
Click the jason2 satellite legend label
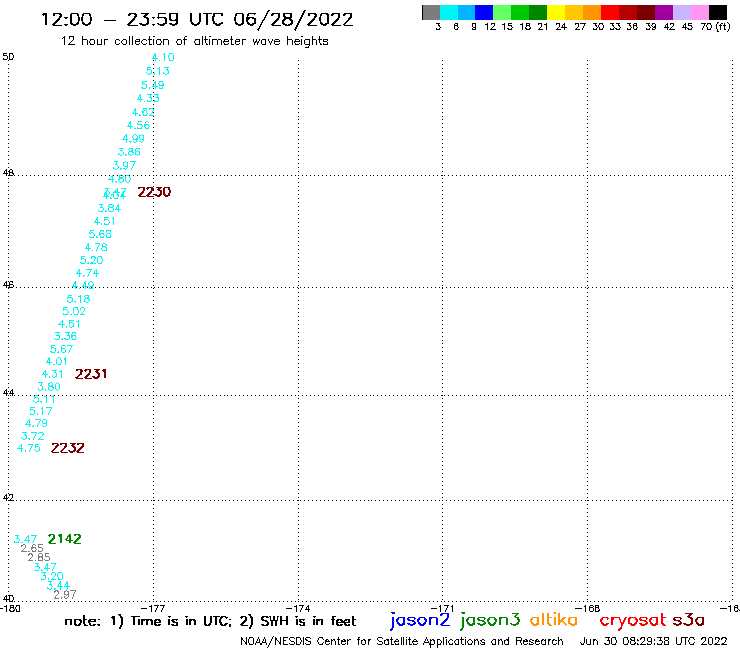(x=420, y=620)
